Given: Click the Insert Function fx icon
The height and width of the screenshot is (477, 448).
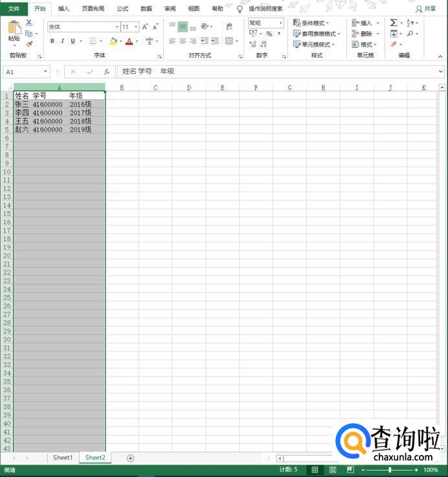Looking at the screenshot, I should (107, 71).
